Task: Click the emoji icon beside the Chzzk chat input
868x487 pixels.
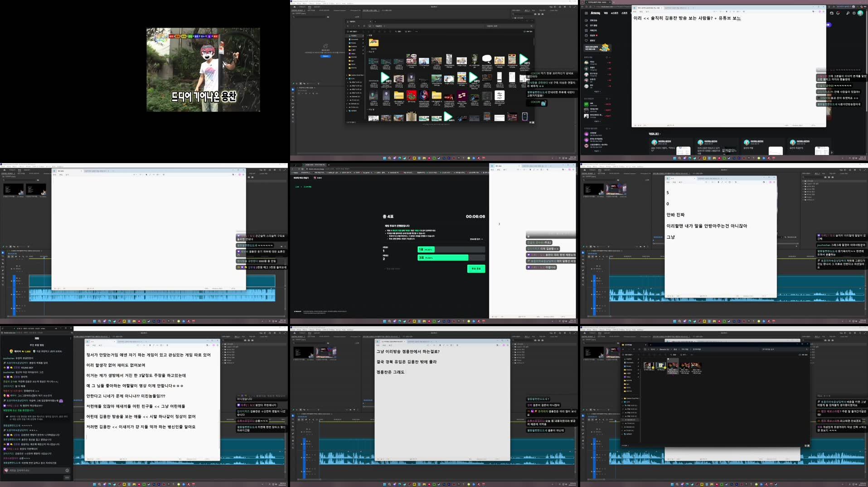Action: click(68, 470)
